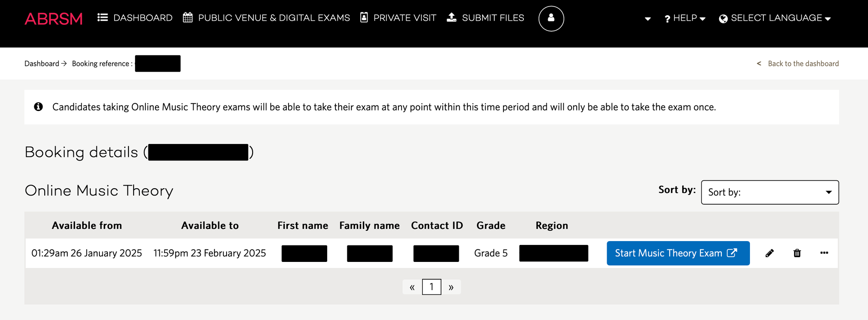The width and height of the screenshot is (868, 320).
Task: Click the info icon in the notice banner
Action: (39, 107)
